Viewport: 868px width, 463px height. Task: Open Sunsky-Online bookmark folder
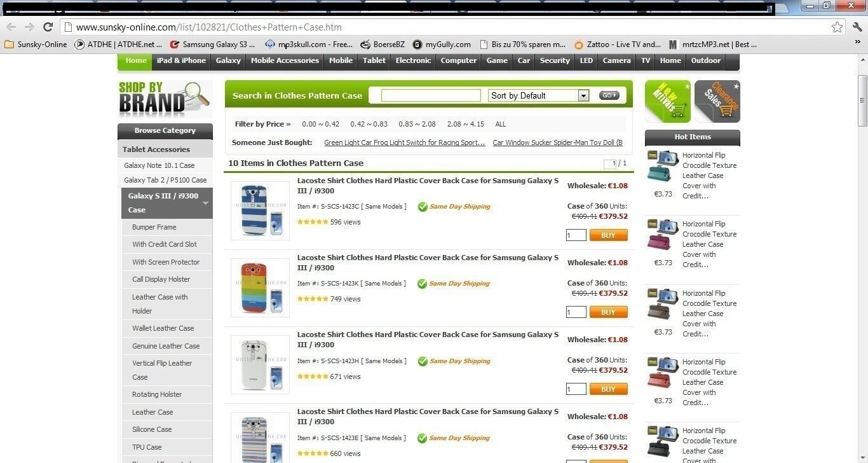click(x=36, y=45)
